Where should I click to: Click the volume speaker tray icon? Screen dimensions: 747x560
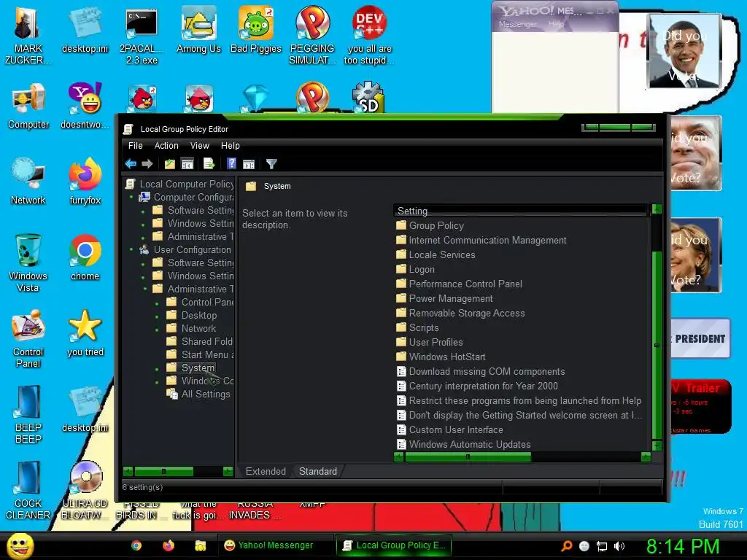pyautogui.click(x=619, y=546)
